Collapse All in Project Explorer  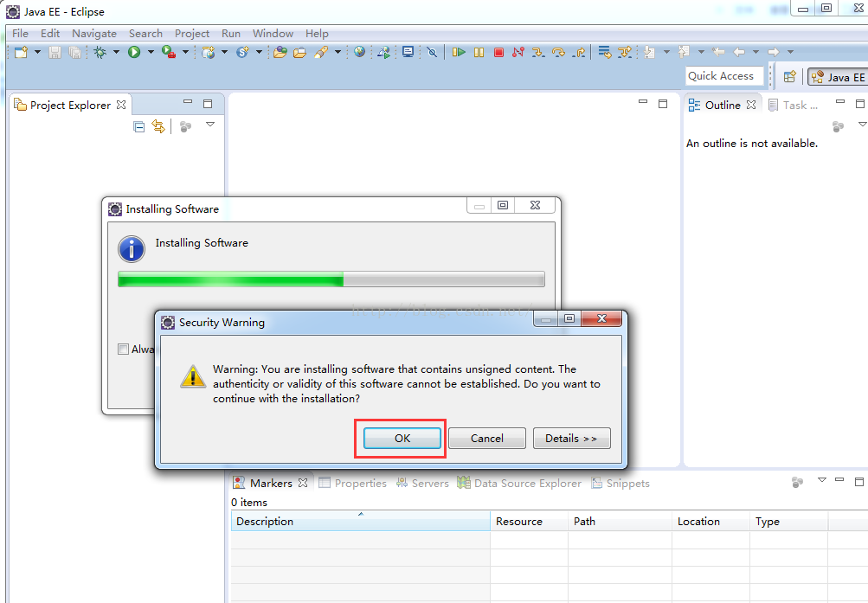pyautogui.click(x=139, y=126)
